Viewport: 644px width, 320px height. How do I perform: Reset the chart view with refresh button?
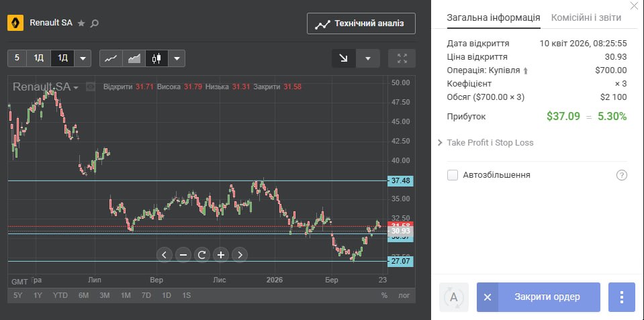[201, 254]
